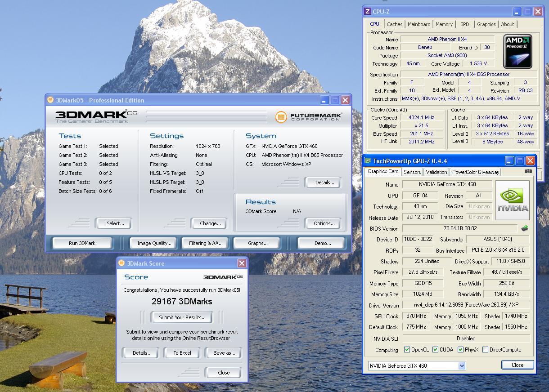The height and width of the screenshot is (392, 549).
Task: Open the About tab in CPU-Z
Action: tap(508, 24)
